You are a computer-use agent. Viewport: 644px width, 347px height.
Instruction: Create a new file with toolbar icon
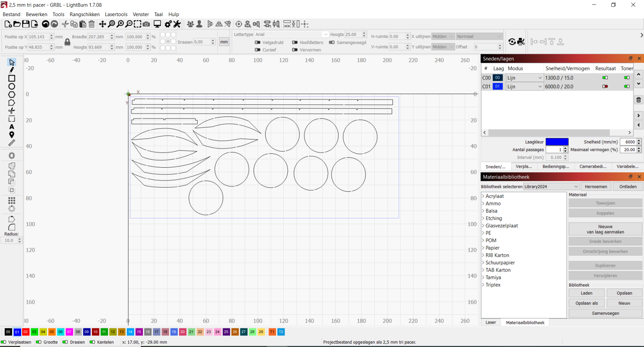[8, 24]
